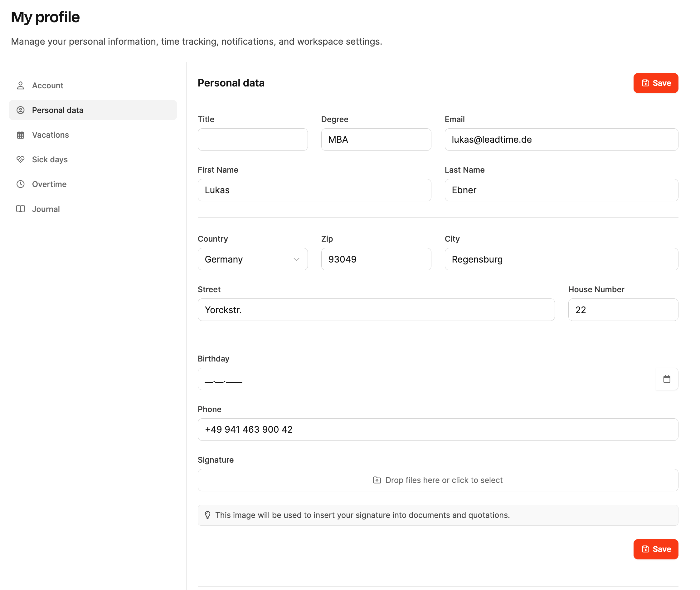Go to the Journal section
The image size is (700, 590).
(46, 209)
